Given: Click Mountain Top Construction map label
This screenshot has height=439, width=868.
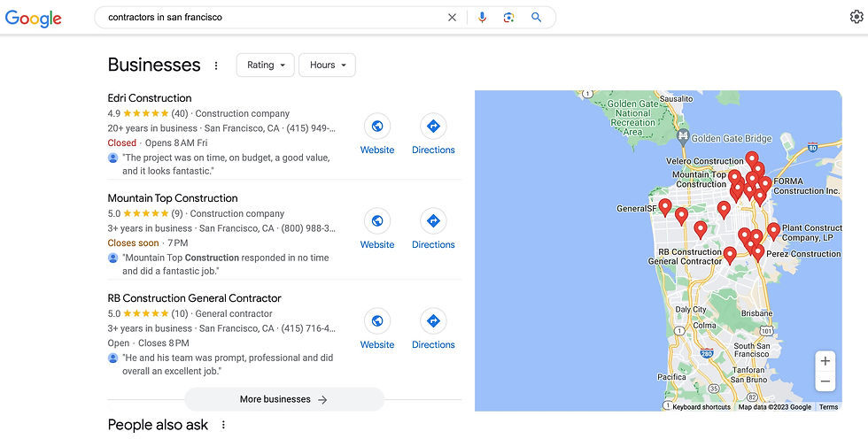Looking at the screenshot, I should coord(700,179).
